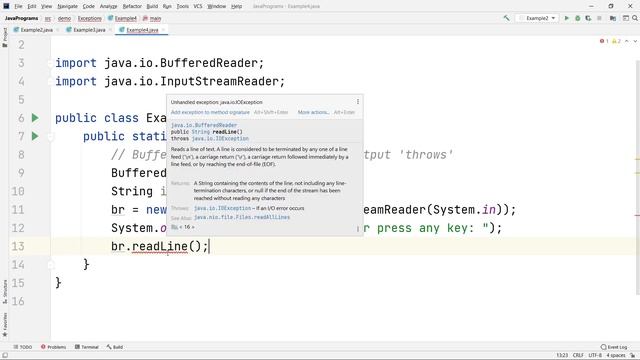Click the Search Everywhere magnifier icon
This screenshot has height=360, width=640.
(635, 18)
